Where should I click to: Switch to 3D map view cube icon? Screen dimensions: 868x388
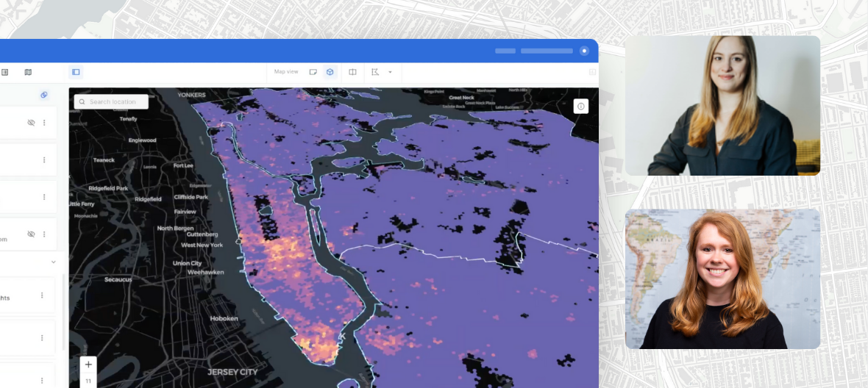click(330, 72)
